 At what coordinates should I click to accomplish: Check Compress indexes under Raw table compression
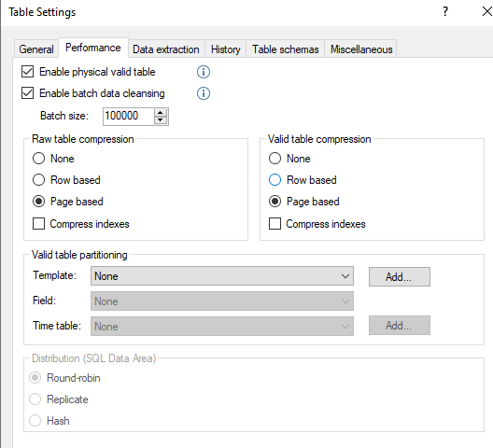coord(38,224)
